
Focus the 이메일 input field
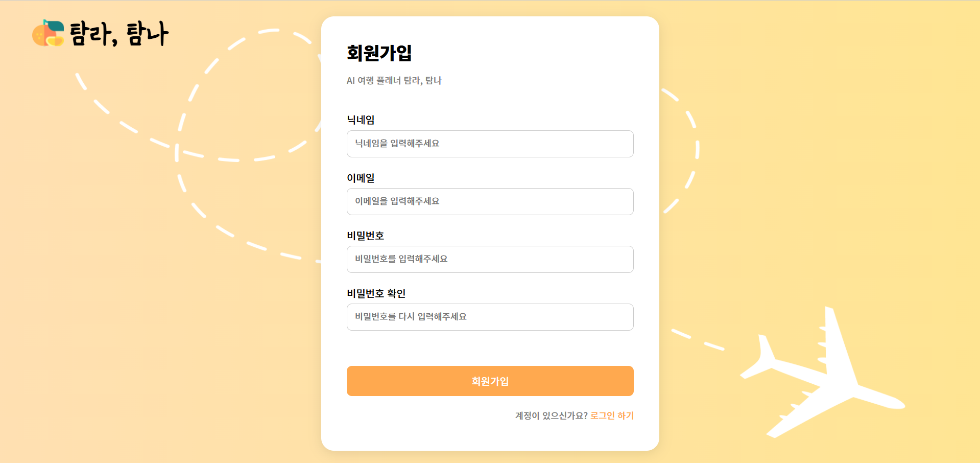[x=490, y=201]
